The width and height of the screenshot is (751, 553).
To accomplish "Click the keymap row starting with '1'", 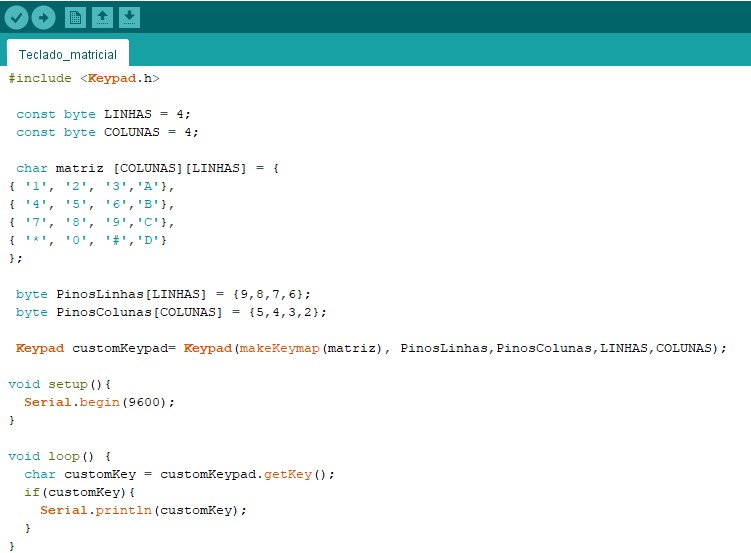I will (92, 186).
